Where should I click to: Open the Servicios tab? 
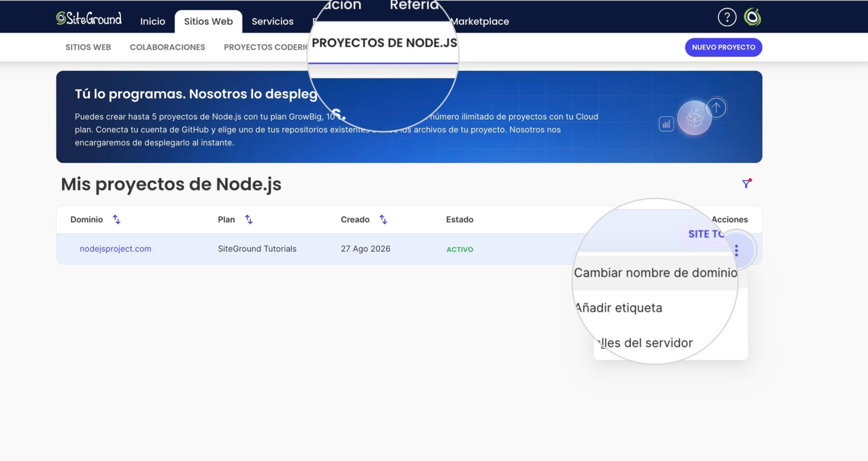[x=272, y=21]
